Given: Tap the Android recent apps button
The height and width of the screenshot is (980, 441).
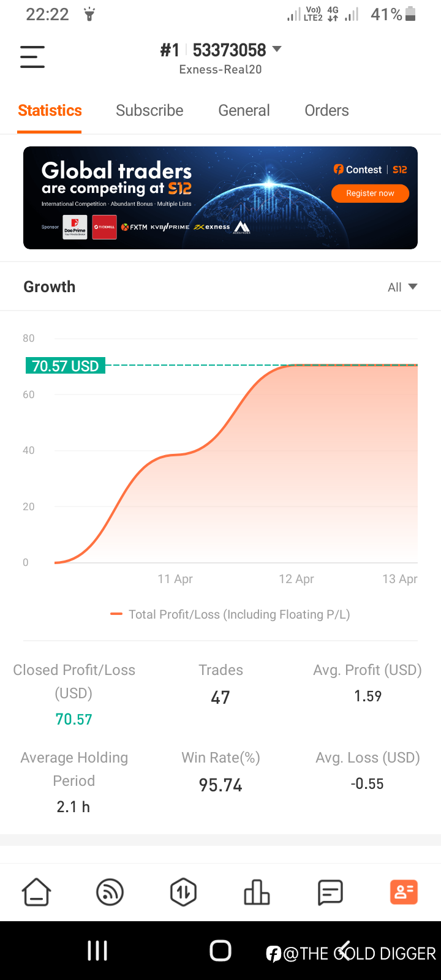Looking at the screenshot, I should click(97, 951).
